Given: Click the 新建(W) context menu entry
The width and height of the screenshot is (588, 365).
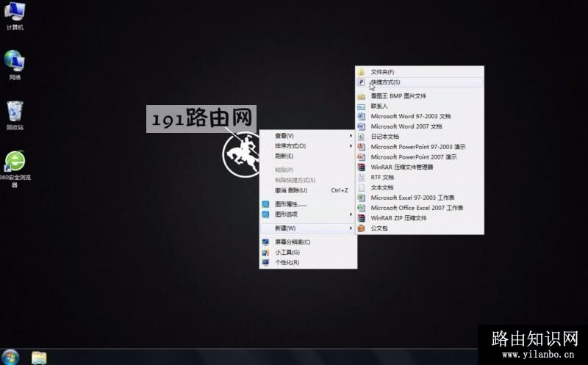Looking at the screenshot, I should 308,228.
